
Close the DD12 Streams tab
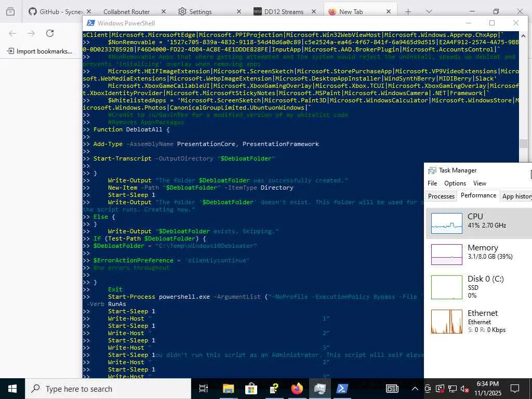[314, 11]
